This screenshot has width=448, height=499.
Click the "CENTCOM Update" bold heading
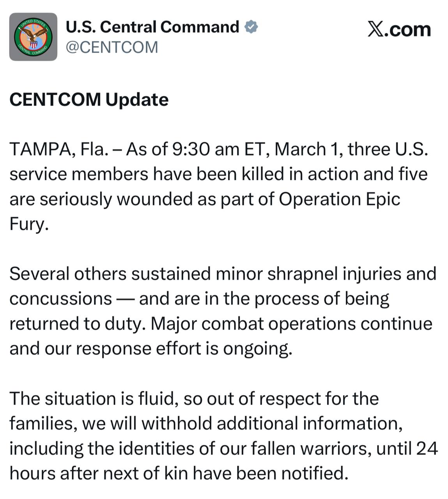(89, 99)
